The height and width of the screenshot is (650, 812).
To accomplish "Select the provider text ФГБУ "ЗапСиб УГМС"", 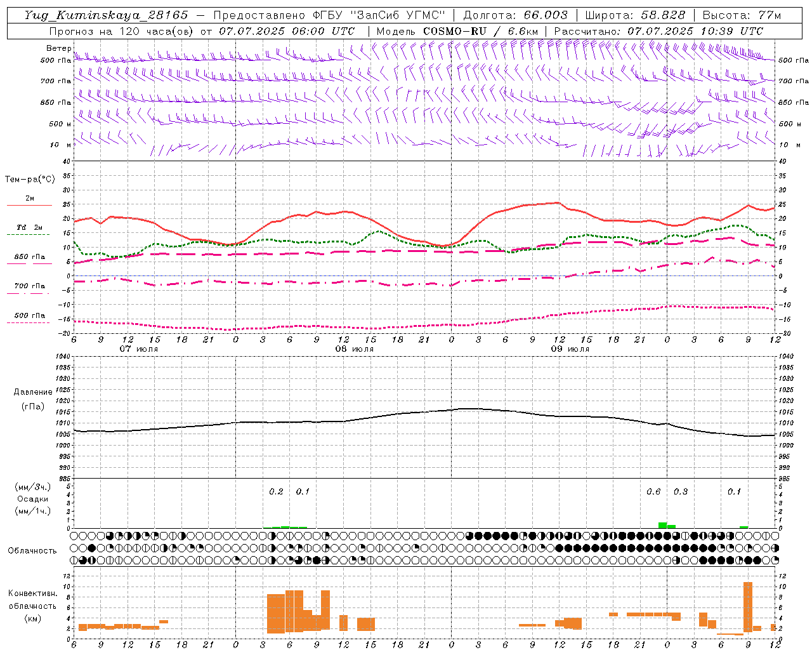I will (379, 15).
